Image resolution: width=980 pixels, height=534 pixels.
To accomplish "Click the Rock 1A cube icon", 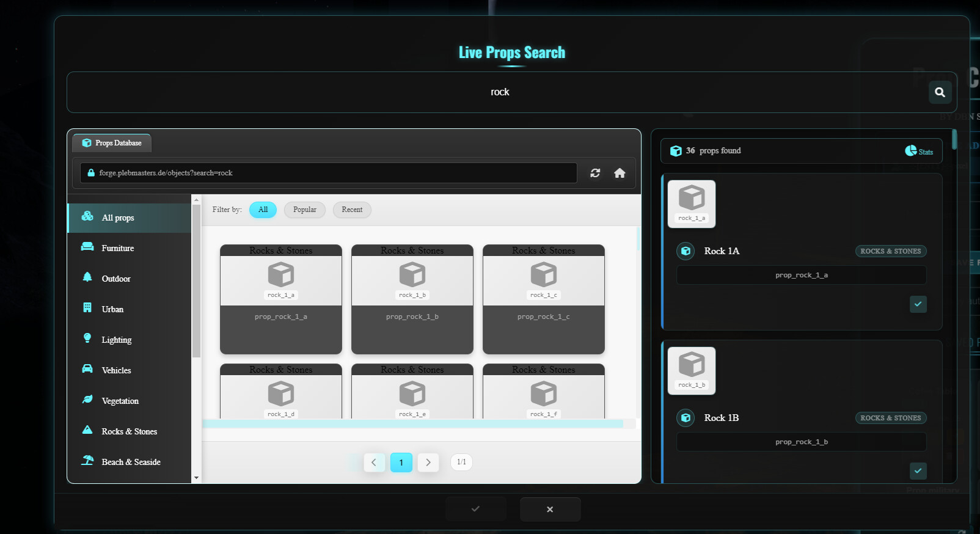I will pos(686,251).
